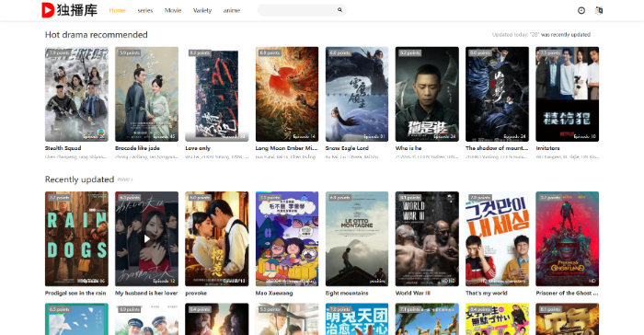This screenshot has height=335, width=644.
Task: Click the 'Snow Eagle Lord' title link
Action: [x=347, y=148]
